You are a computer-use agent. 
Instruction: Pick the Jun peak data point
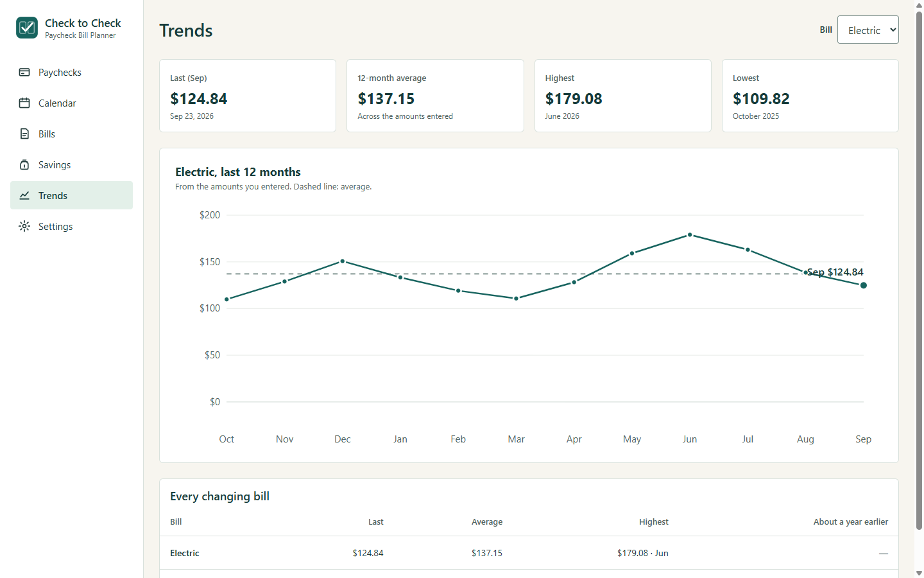click(690, 235)
